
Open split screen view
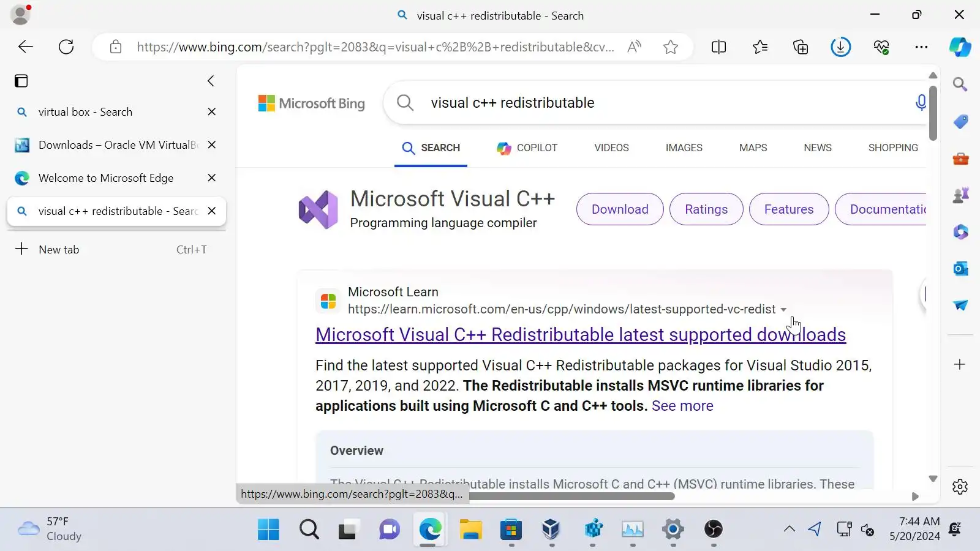coord(719,47)
